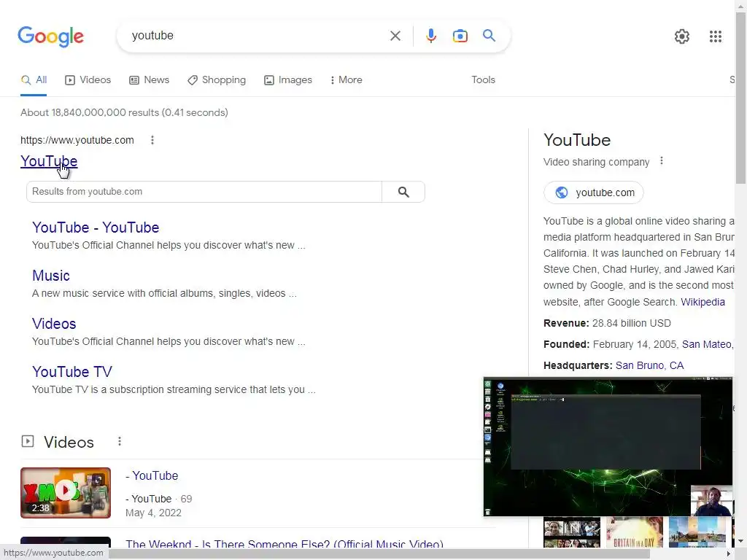Click the vertical scrollbar thumb
Screen dimensions: 747x560
click(x=741, y=98)
